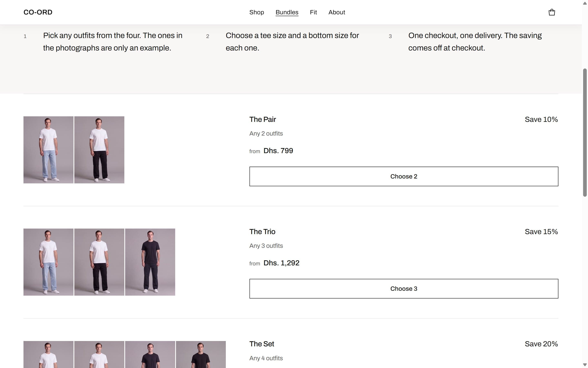Screen dimensions: 588x368
Task: Open the shopping bag icon
Action: 552,12
